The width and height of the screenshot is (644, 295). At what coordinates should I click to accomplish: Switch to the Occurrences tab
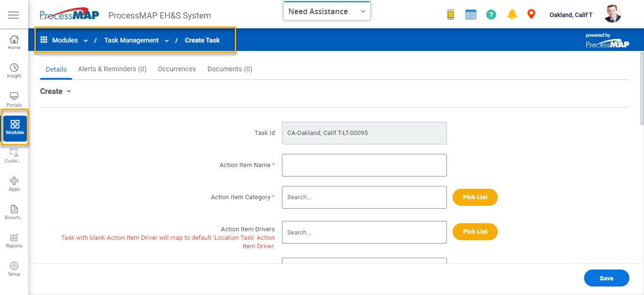(177, 69)
